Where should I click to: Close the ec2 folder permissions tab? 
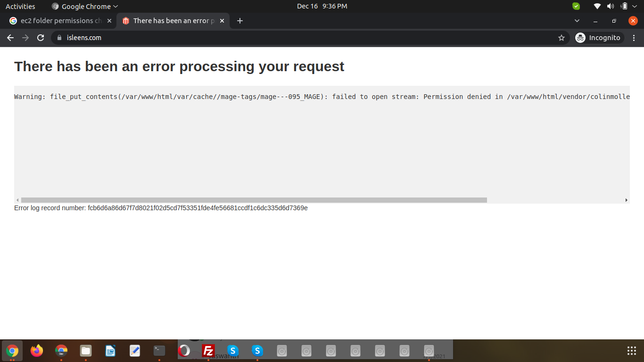109,21
